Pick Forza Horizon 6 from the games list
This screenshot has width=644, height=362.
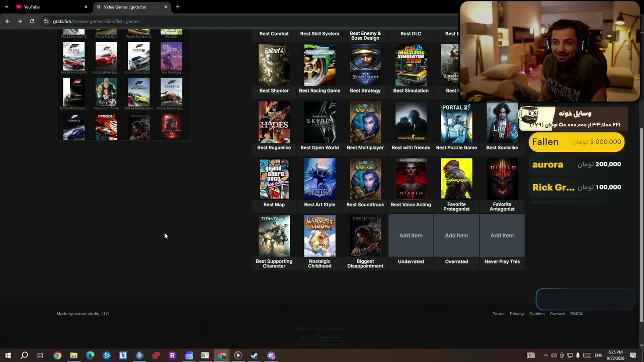click(74, 57)
